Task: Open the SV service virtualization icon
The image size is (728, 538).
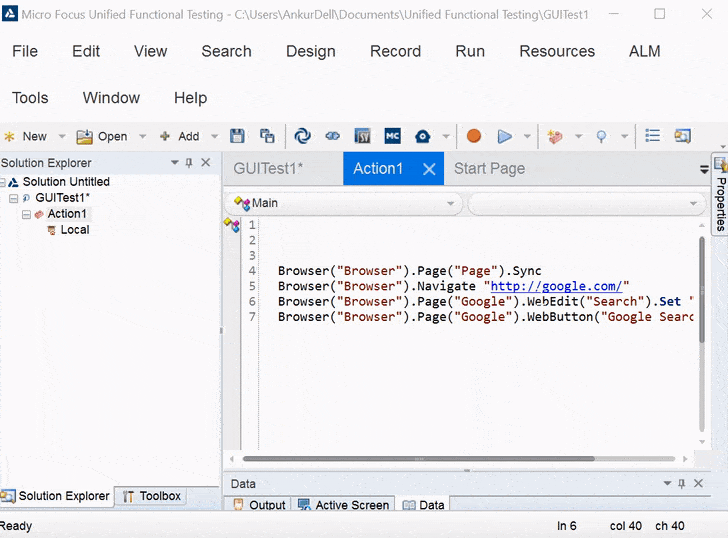Action: (x=363, y=136)
